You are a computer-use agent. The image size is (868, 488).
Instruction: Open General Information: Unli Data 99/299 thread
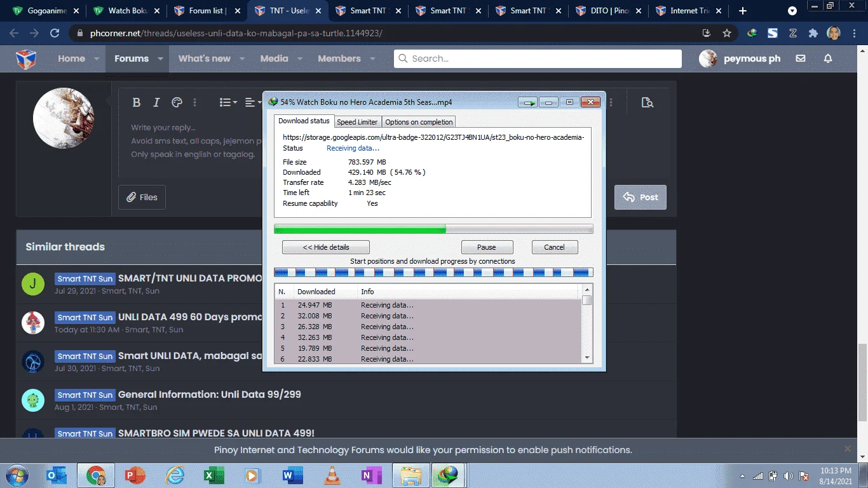pyautogui.click(x=209, y=394)
